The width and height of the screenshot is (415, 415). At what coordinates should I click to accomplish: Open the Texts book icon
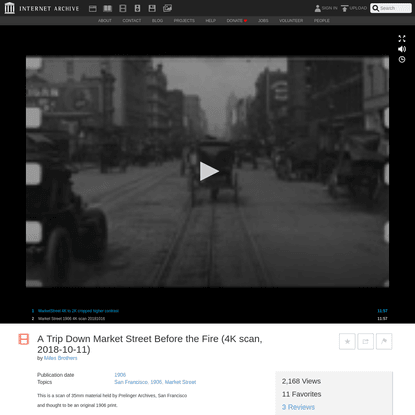tap(107, 8)
